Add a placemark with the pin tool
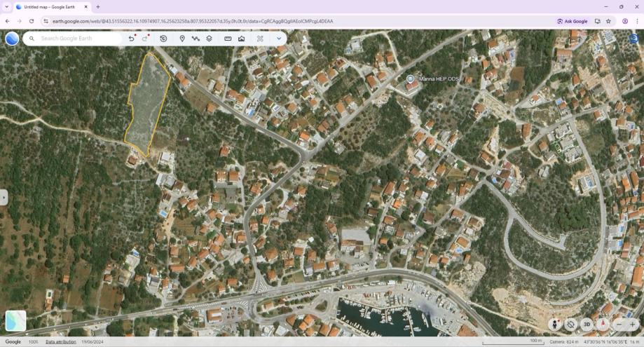This screenshot has height=347, width=644. (182, 39)
